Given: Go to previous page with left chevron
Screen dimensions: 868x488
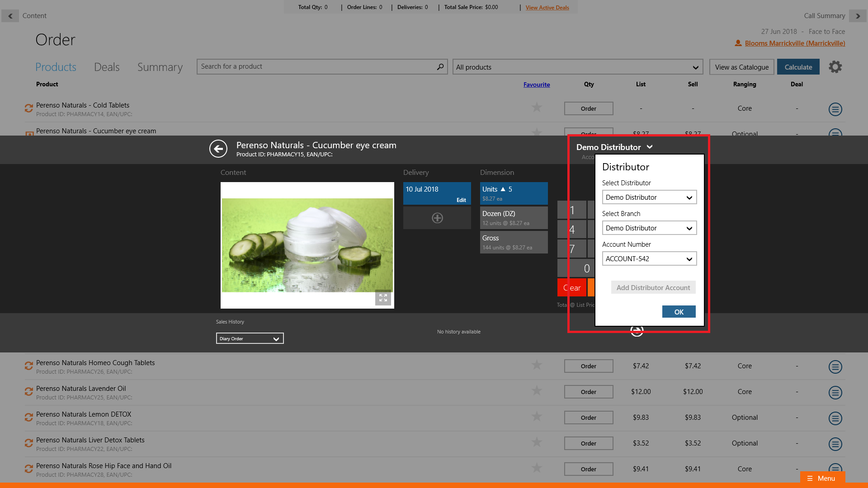Looking at the screenshot, I should [x=10, y=16].
